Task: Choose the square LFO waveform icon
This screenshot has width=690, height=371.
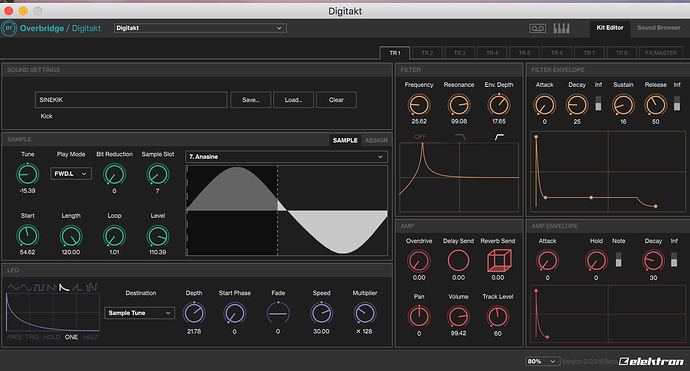Action: tap(39, 287)
